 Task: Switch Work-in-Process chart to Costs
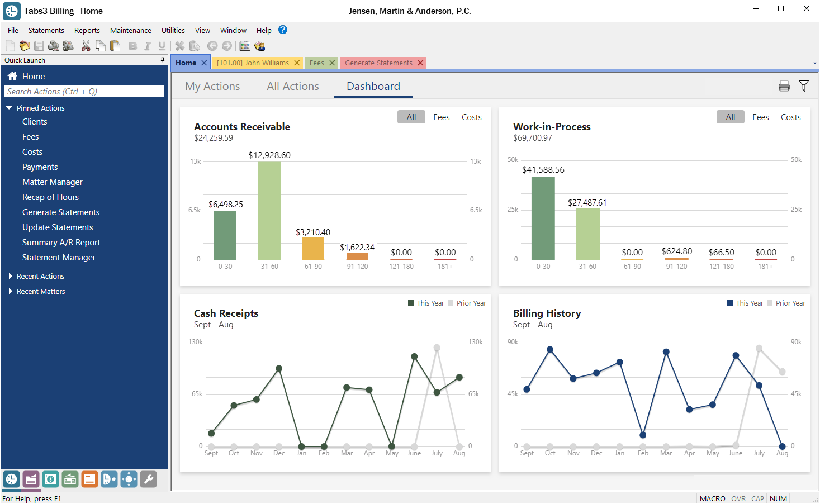(790, 117)
